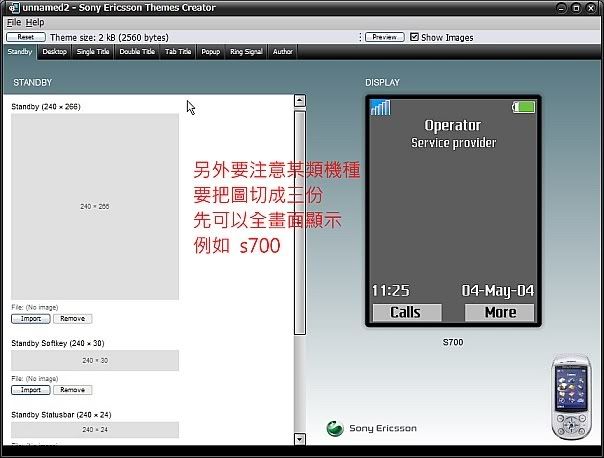Open the Help menu

(x=35, y=22)
